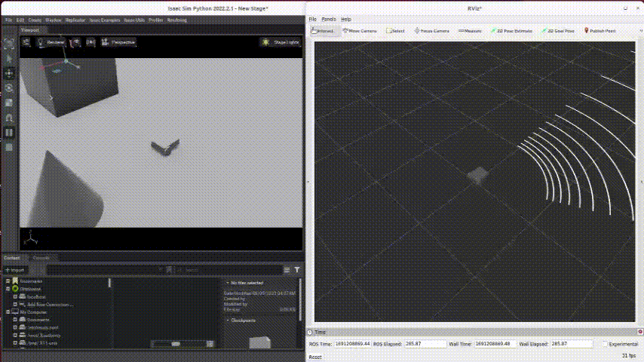Image resolution: width=644 pixels, height=362 pixels.
Task: Select the Rotate tool in Isaac Sim
Action: point(8,88)
